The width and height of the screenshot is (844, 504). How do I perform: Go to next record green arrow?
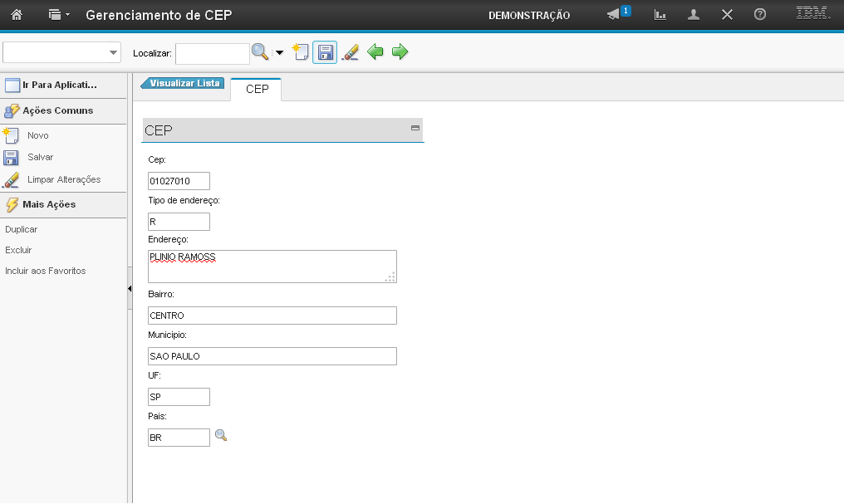tap(400, 52)
